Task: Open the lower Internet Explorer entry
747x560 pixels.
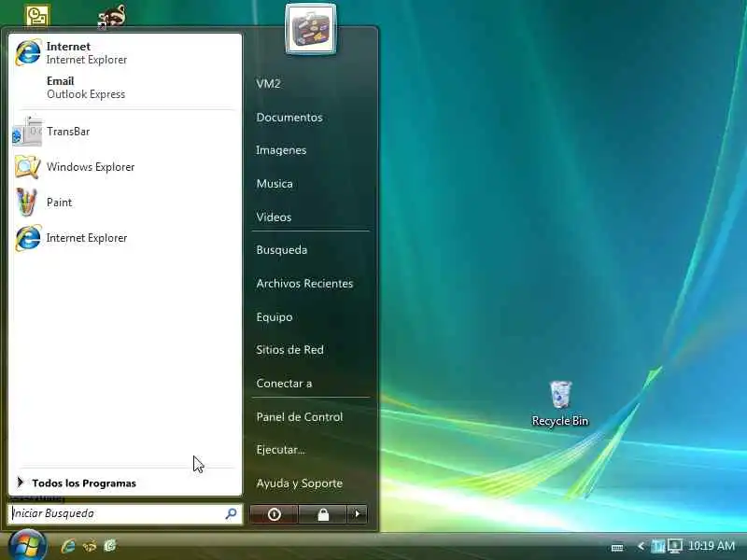Action: (125, 238)
